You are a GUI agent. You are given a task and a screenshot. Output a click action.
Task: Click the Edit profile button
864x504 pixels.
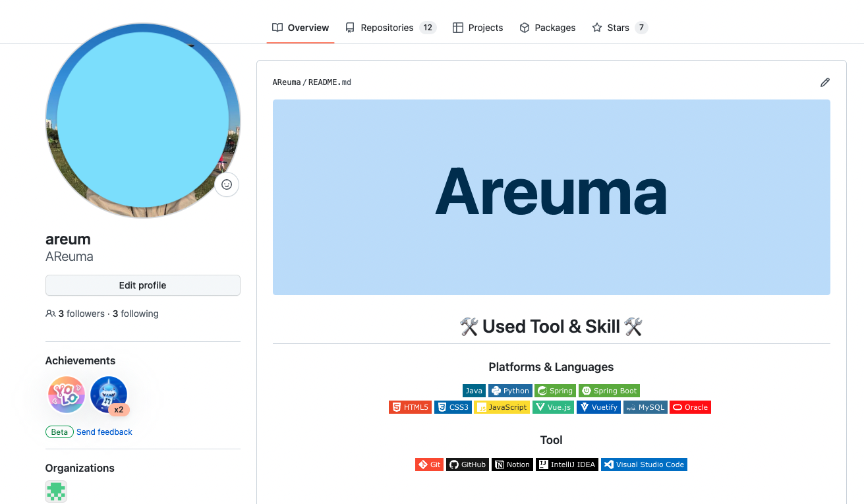142,285
